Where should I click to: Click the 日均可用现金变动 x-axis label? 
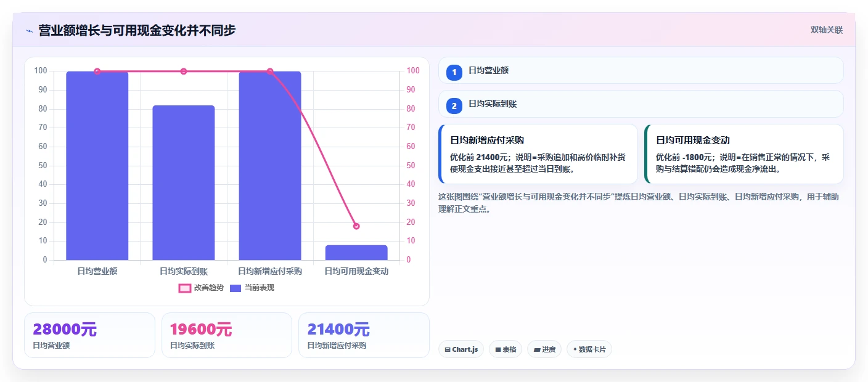pyautogui.click(x=356, y=271)
